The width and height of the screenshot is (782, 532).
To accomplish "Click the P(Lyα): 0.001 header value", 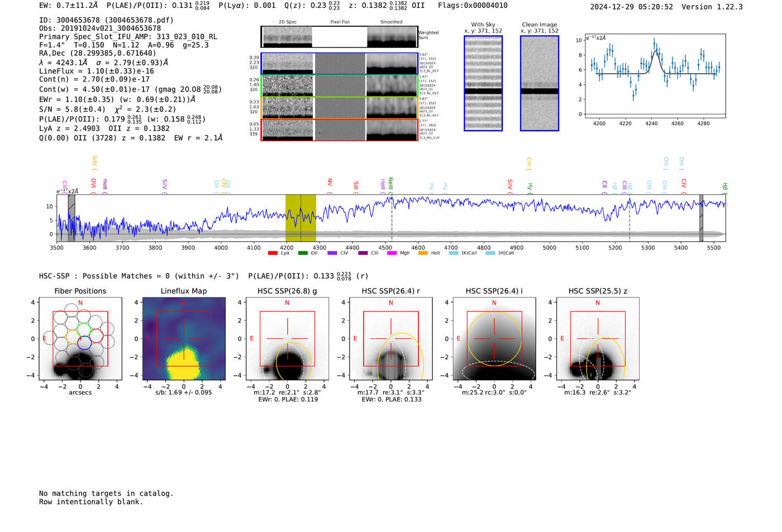I will coord(247,6).
